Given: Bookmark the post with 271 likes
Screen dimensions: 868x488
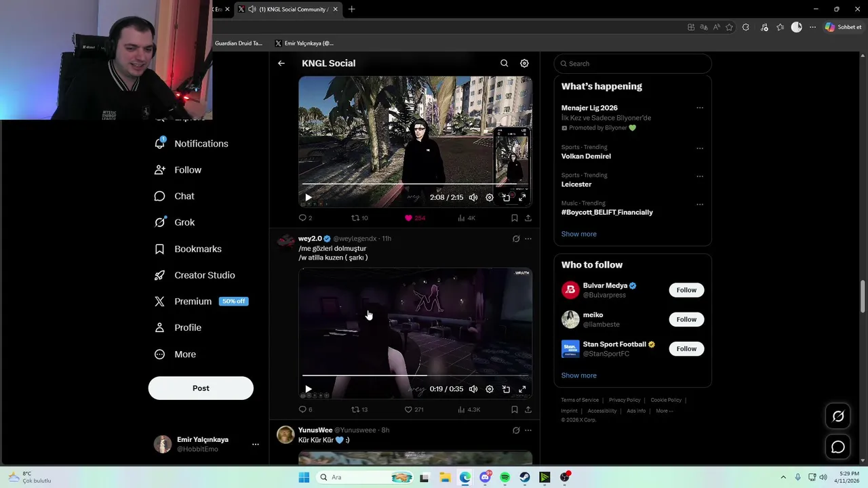Looking at the screenshot, I should [x=515, y=409].
